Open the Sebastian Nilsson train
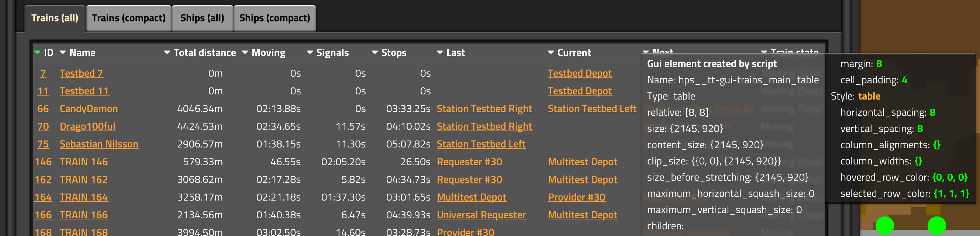Image resolution: width=980 pixels, height=236 pixels. [99, 144]
